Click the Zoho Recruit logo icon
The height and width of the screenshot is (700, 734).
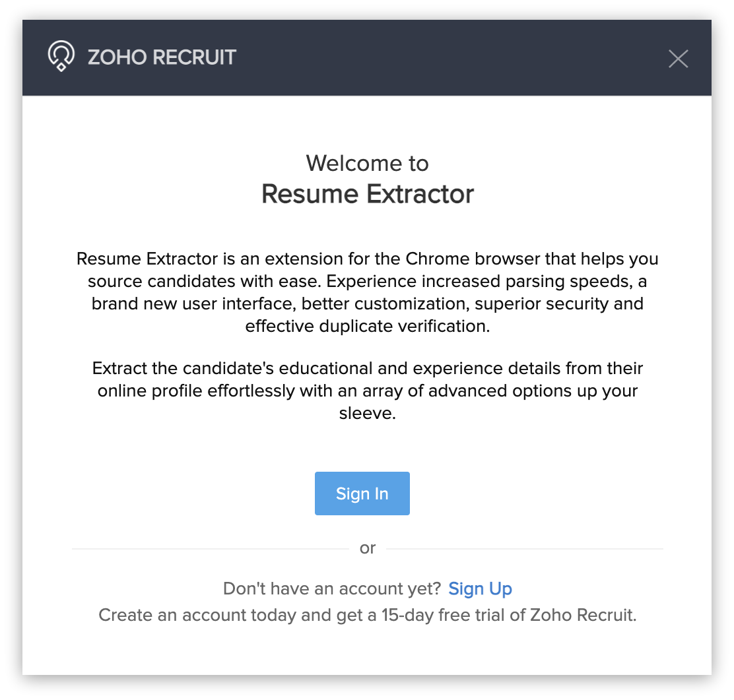tap(61, 57)
